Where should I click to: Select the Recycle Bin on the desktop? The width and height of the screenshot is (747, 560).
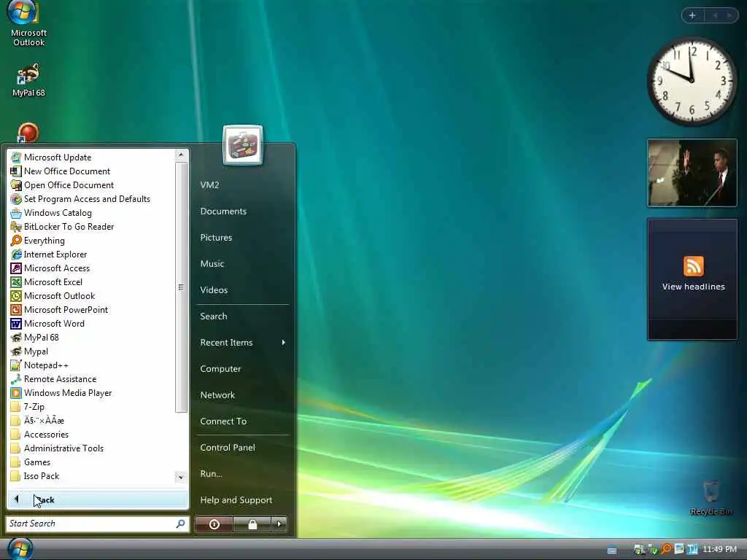point(711,498)
